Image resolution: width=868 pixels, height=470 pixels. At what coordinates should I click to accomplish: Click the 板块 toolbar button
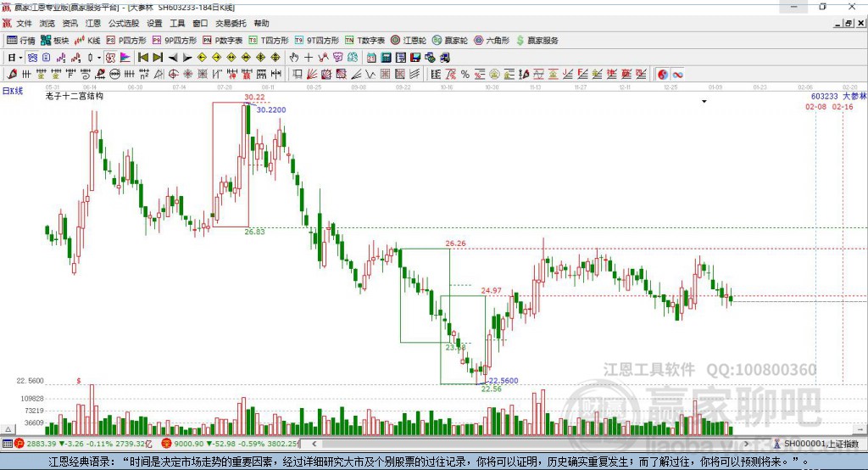[x=55, y=41]
